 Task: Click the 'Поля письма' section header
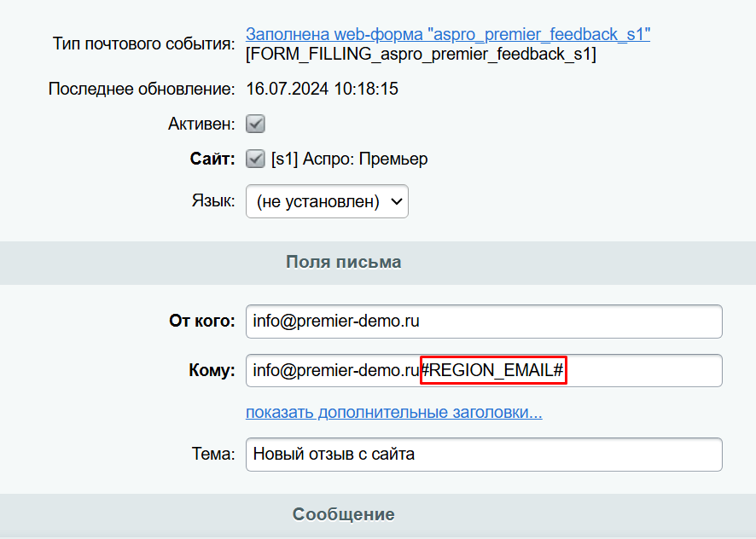(x=343, y=263)
